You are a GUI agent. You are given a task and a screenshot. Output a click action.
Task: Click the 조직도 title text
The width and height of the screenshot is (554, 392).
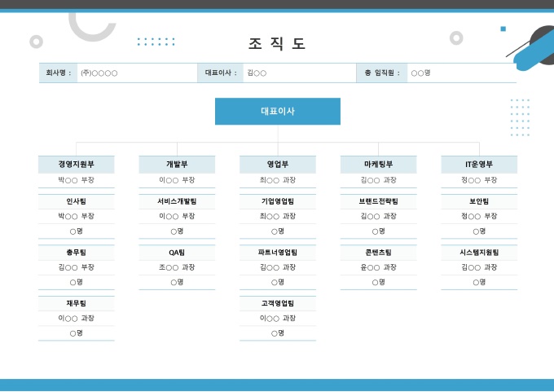tap(277, 44)
